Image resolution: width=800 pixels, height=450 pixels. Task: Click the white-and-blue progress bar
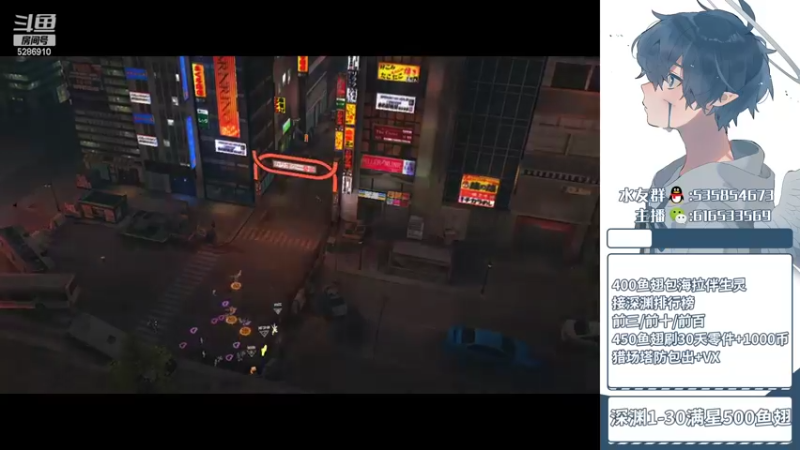coord(699,239)
